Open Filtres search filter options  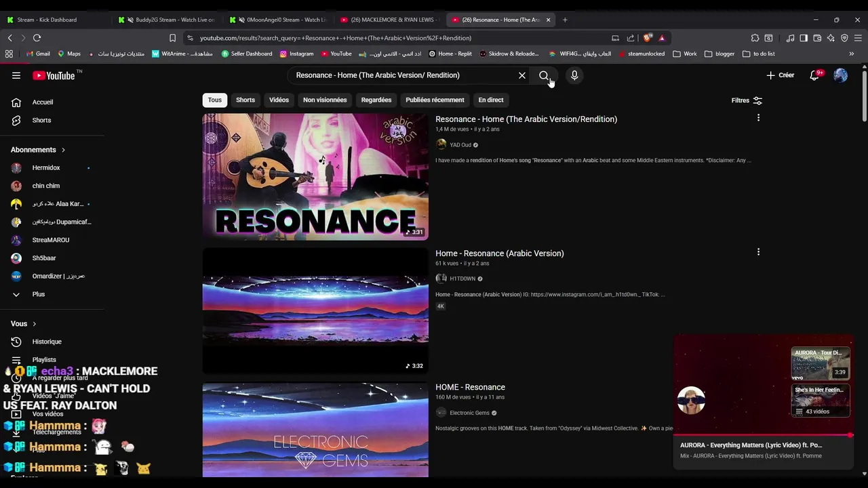coord(747,100)
